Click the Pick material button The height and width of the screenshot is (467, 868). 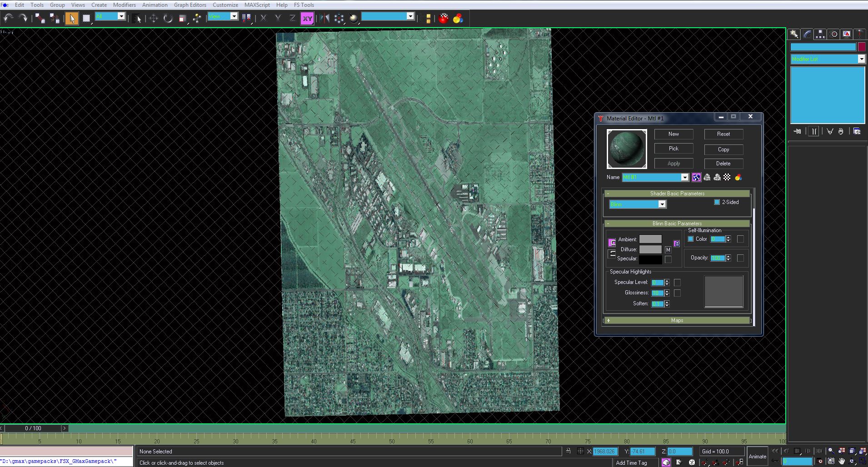coord(673,149)
